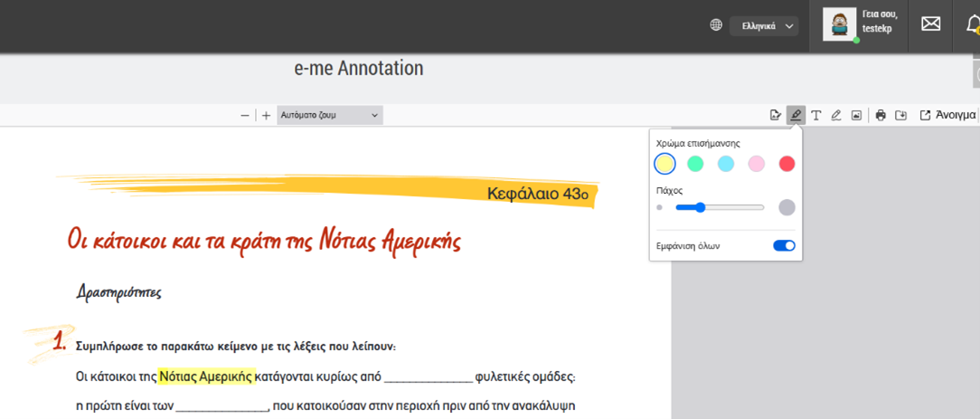Print the document using the printer icon
980x419 pixels.
tap(881, 115)
